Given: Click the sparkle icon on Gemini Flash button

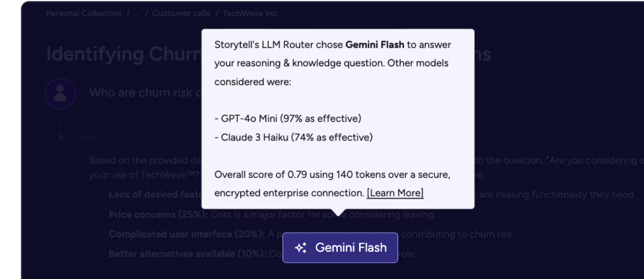Looking at the screenshot, I should click(301, 248).
